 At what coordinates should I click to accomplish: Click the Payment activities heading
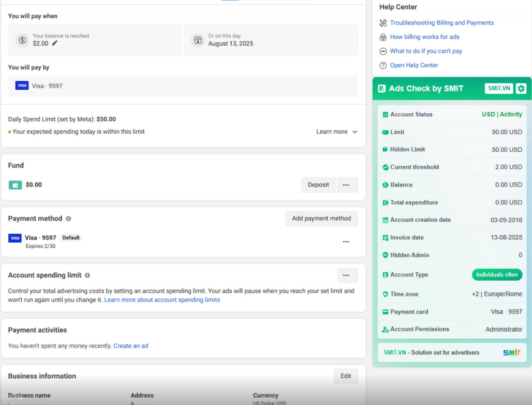click(x=37, y=330)
